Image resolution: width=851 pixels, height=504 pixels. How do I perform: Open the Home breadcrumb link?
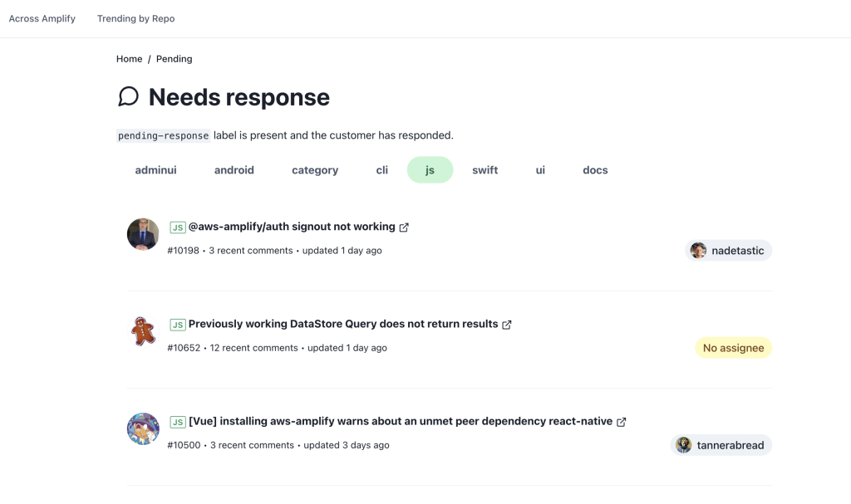129,58
